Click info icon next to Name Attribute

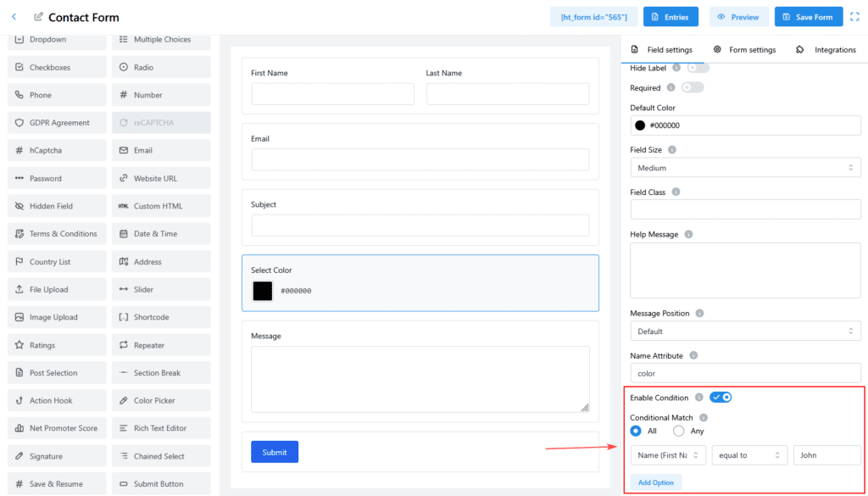tap(693, 356)
